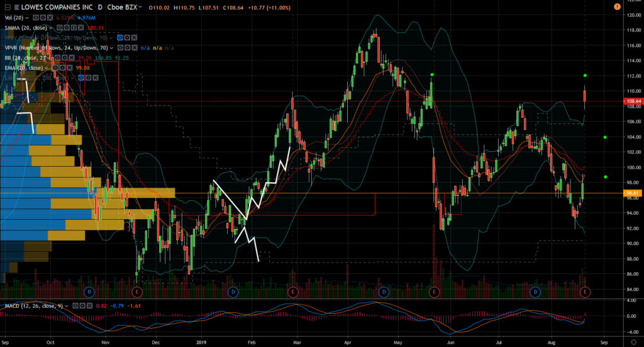Remove the MACD (12, 26, close, 9) indicator
644x347 pixels.
(x=89, y=306)
